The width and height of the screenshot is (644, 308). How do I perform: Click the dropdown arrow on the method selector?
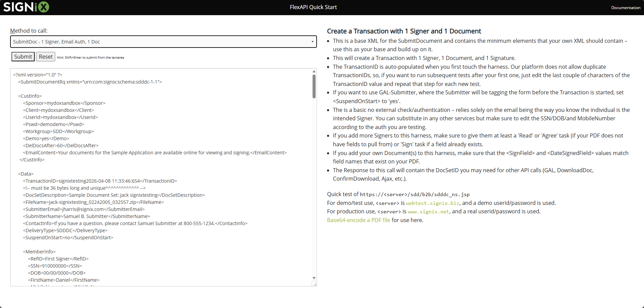click(313, 41)
